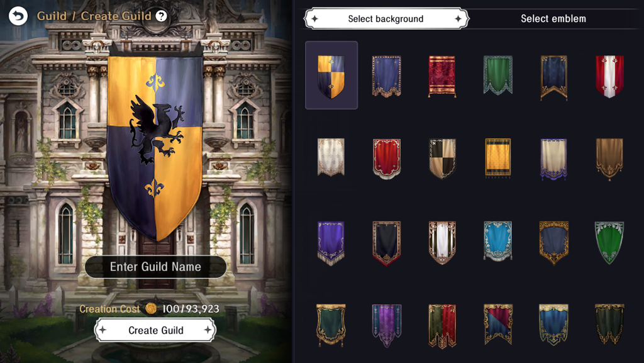This screenshot has width=644, height=363.
Task: Choose the crimson damask banner with tassels
Action: pyautogui.click(x=442, y=76)
